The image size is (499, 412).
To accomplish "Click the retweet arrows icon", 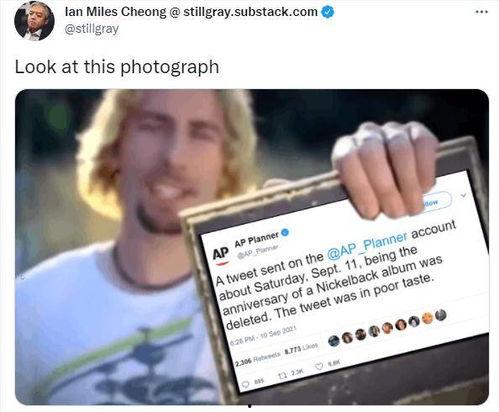I will click(282, 376).
